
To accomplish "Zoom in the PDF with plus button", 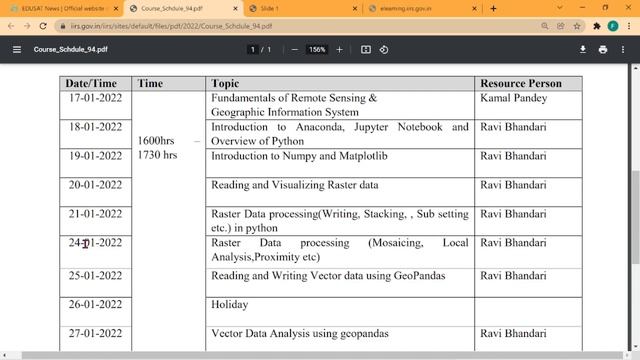I will click(x=339, y=49).
